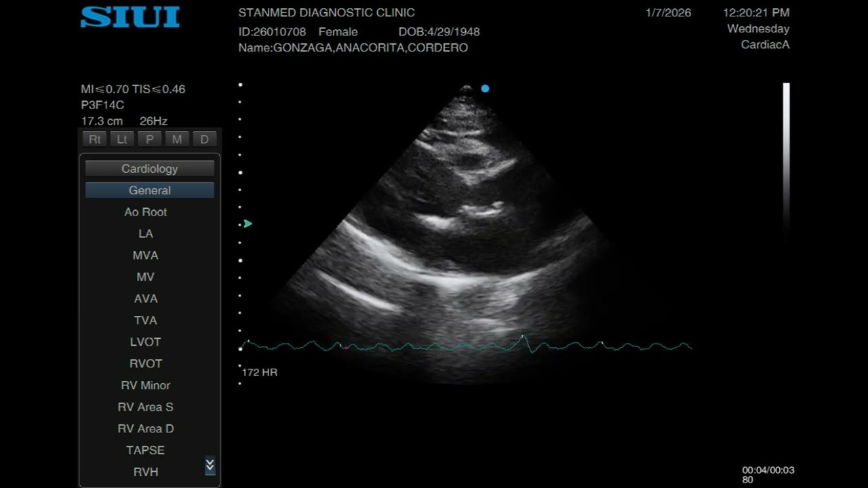Click the Female gender label
The height and width of the screenshot is (488, 868).
coord(338,32)
